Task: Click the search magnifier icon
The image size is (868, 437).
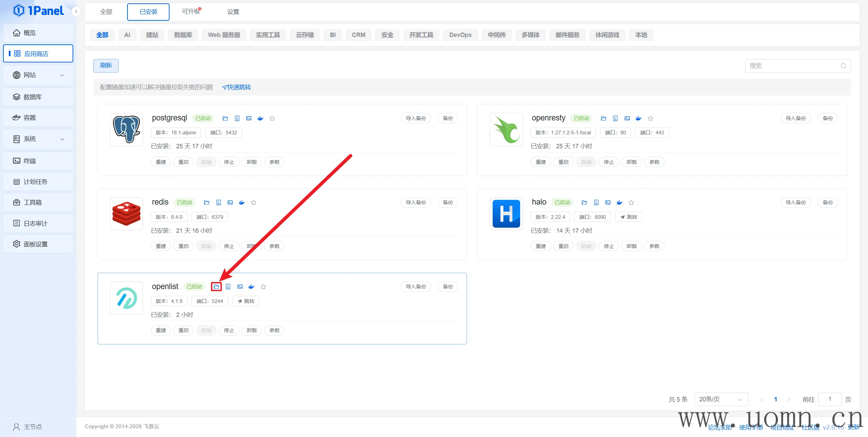Action: 843,66
